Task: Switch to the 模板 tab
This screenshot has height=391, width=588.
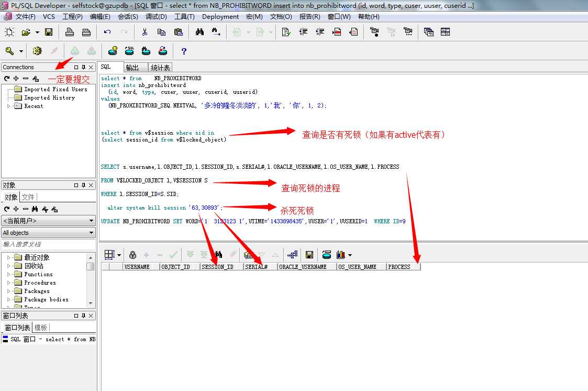Action: coord(40,328)
